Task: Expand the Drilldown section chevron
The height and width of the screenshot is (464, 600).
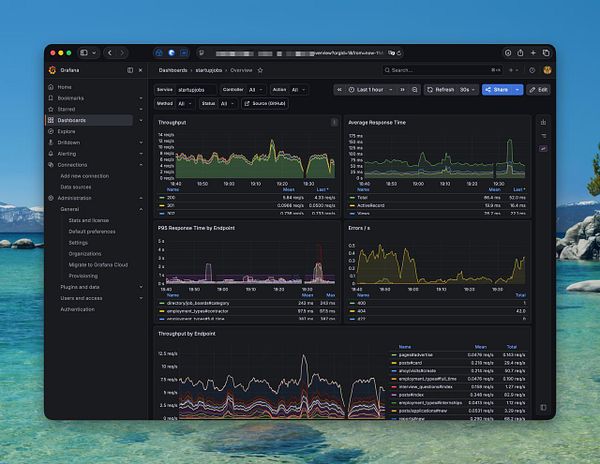Action: (x=141, y=142)
